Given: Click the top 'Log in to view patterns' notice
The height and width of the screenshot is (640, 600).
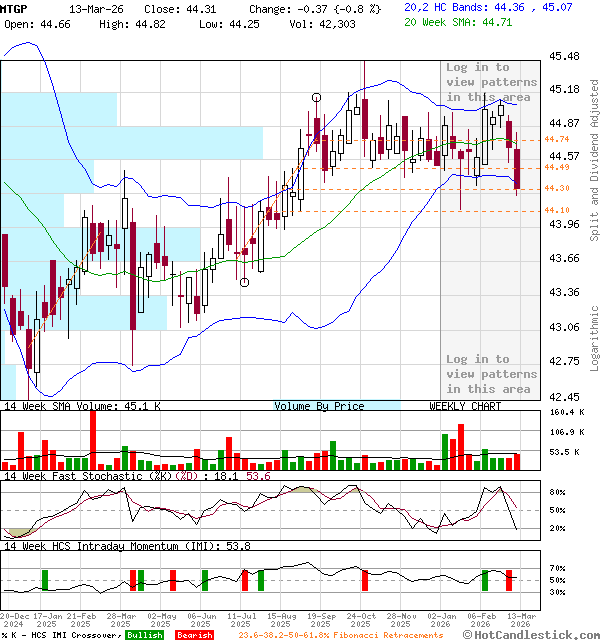Looking at the screenshot, I should [477, 82].
